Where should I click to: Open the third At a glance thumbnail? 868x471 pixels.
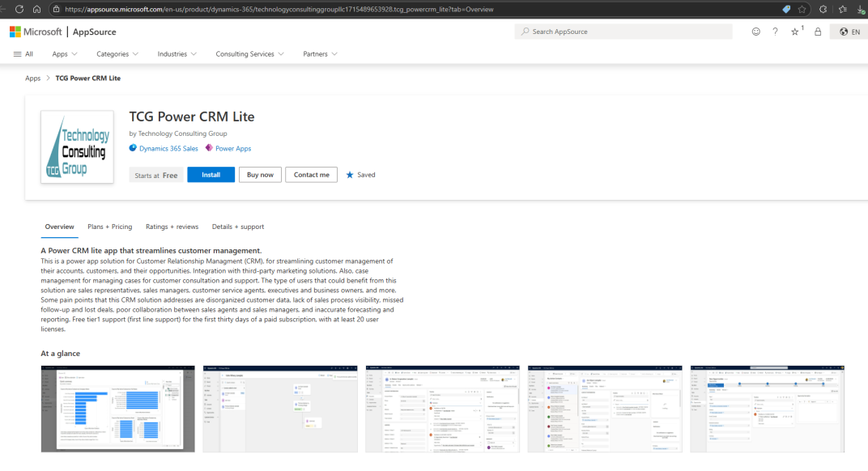click(442, 409)
